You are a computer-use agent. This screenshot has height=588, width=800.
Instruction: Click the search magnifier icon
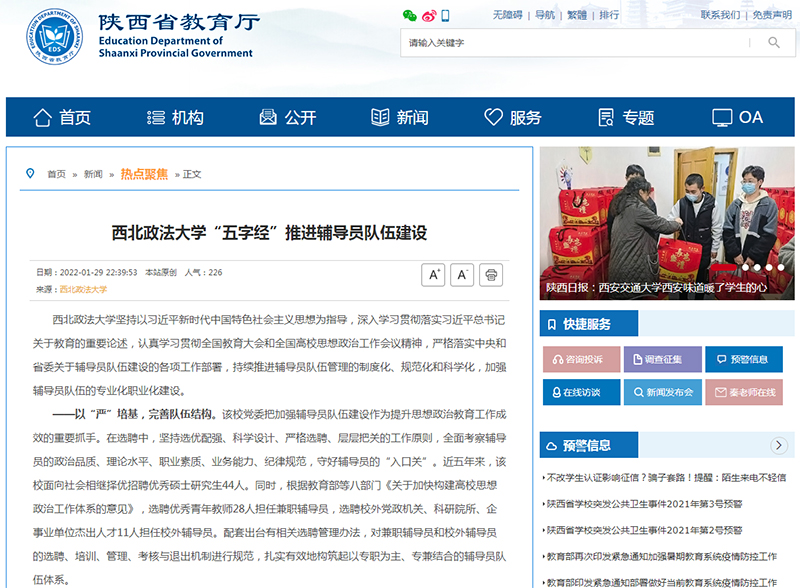(773, 43)
